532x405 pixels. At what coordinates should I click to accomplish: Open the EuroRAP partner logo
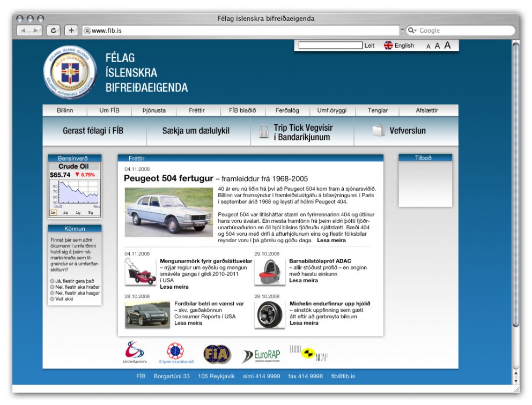261,355
